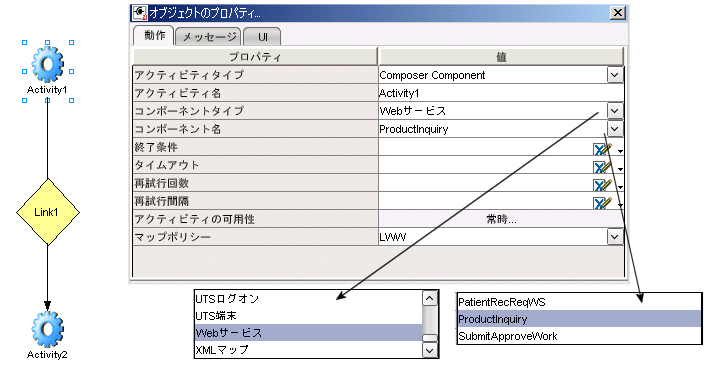This screenshot has height=389, width=704.
Task: Close the オブジェクトのプロパティ dialog
Action: click(x=618, y=13)
